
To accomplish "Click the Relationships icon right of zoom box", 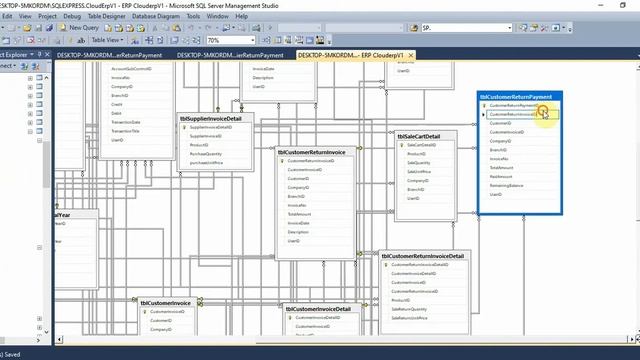I will 266,40.
